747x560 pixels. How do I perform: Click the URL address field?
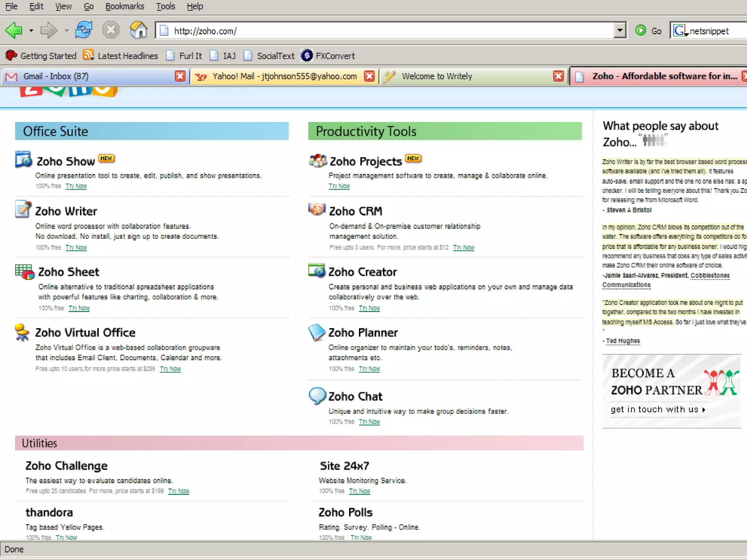coord(387,31)
